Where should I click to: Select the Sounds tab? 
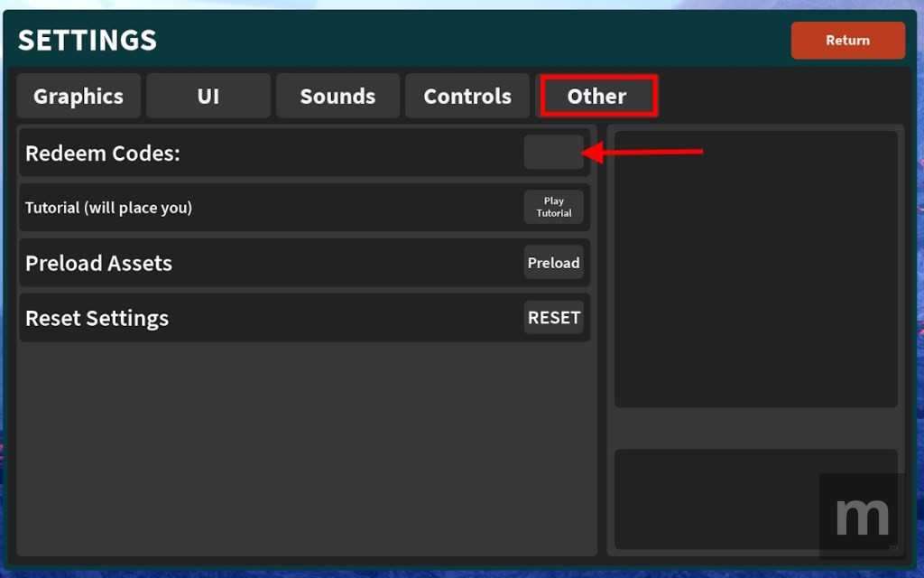point(337,97)
